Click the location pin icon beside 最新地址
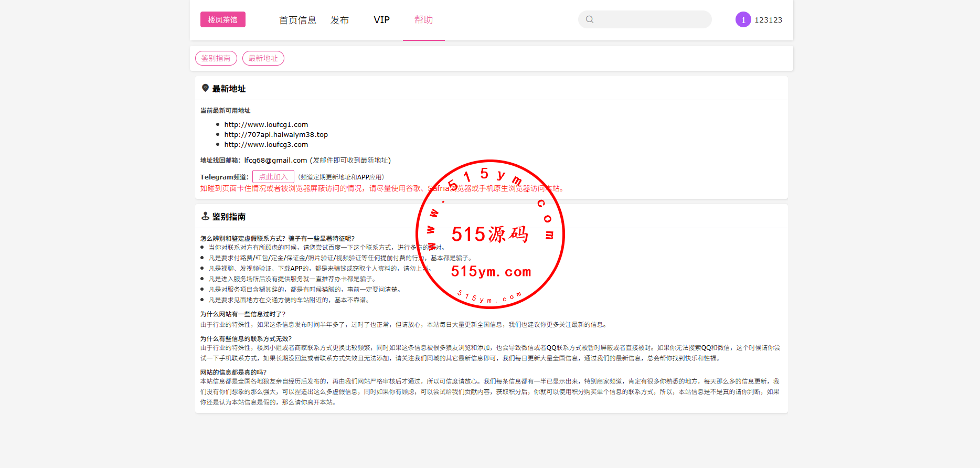The height and width of the screenshot is (468, 980). coord(205,88)
